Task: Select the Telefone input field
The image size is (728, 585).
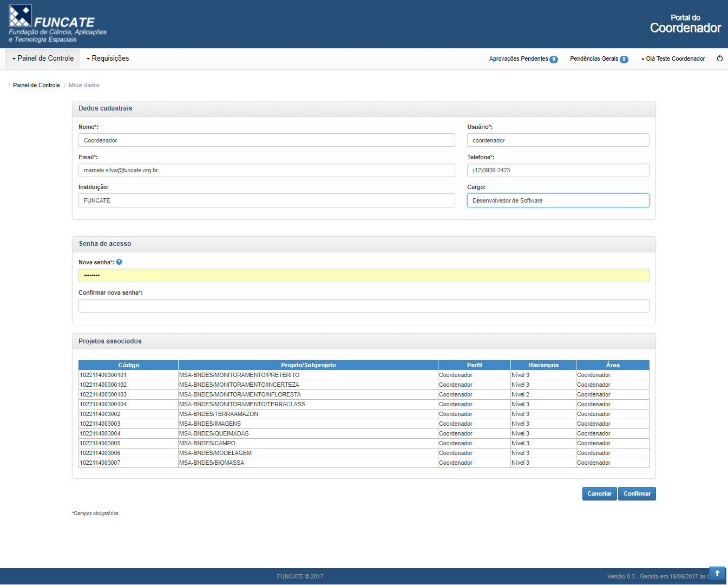Action: point(558,171)
